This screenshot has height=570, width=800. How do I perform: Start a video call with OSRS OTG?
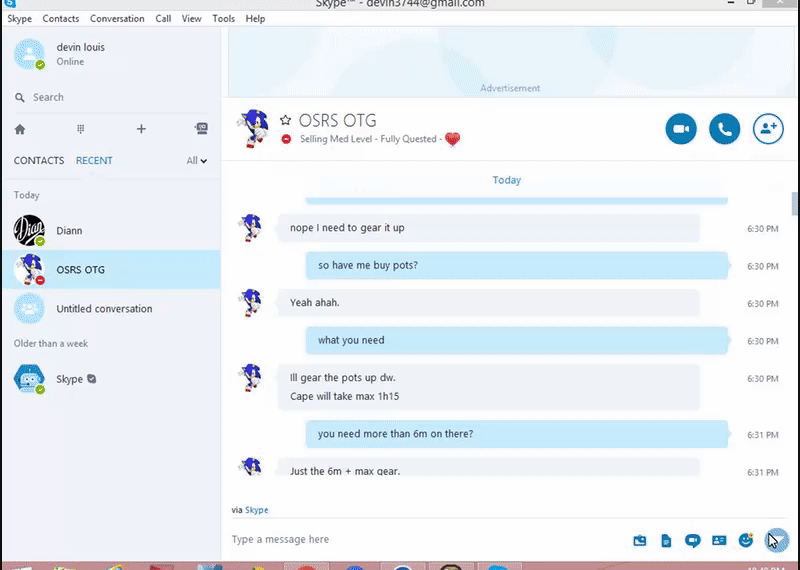(681, 129)
